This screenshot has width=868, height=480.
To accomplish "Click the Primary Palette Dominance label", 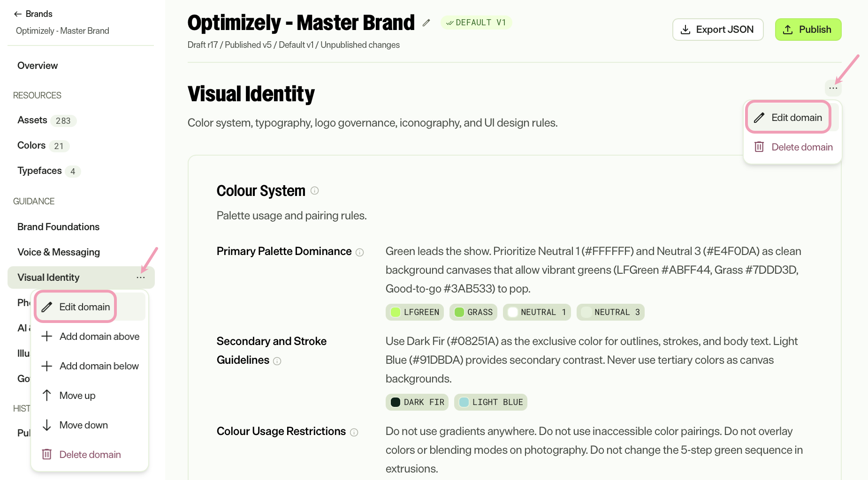I will click(284, 251).
